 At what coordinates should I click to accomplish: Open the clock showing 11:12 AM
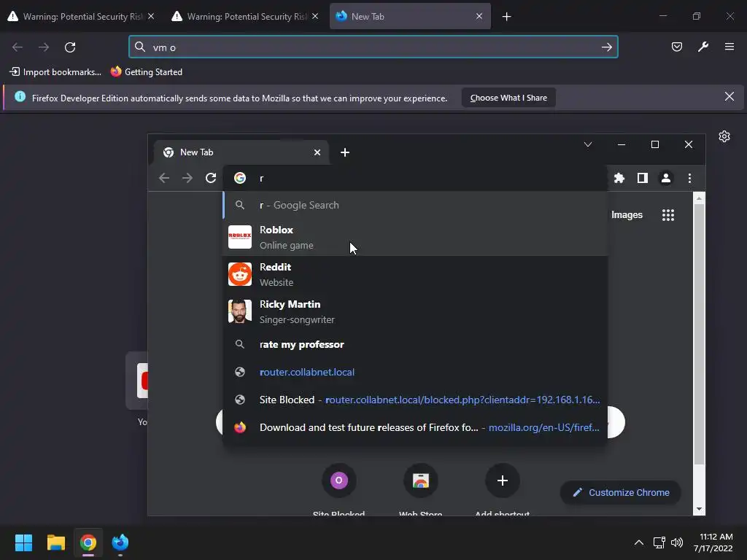coord(713,542)
